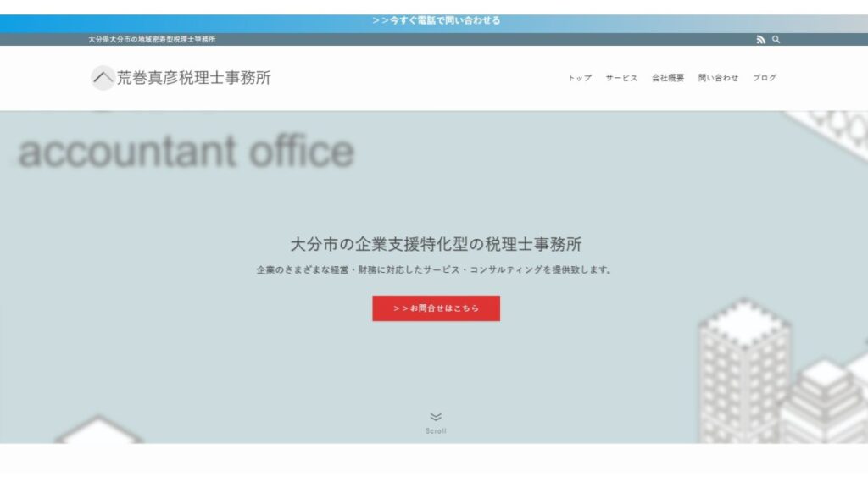The image size is (868, 488).
Task: Click the blurred accountant office text
Action: point(186,151)
